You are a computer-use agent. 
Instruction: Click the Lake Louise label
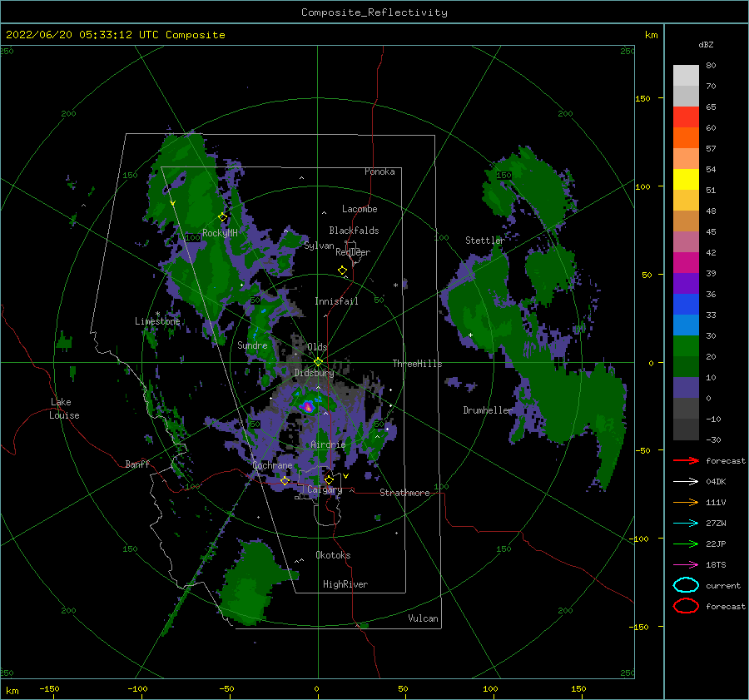pyautogui.click(x=64, y=409)
